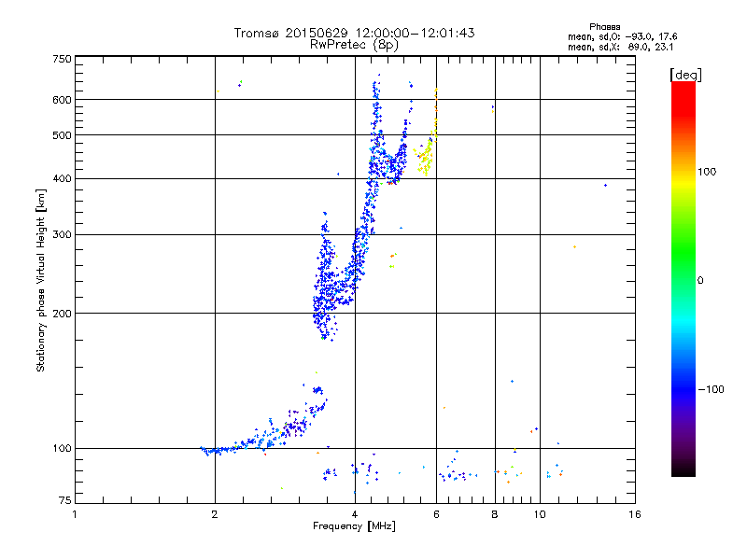Click the 'Phases' legend heading
This screenshot has height=560, width=747.
pos(604,27)
